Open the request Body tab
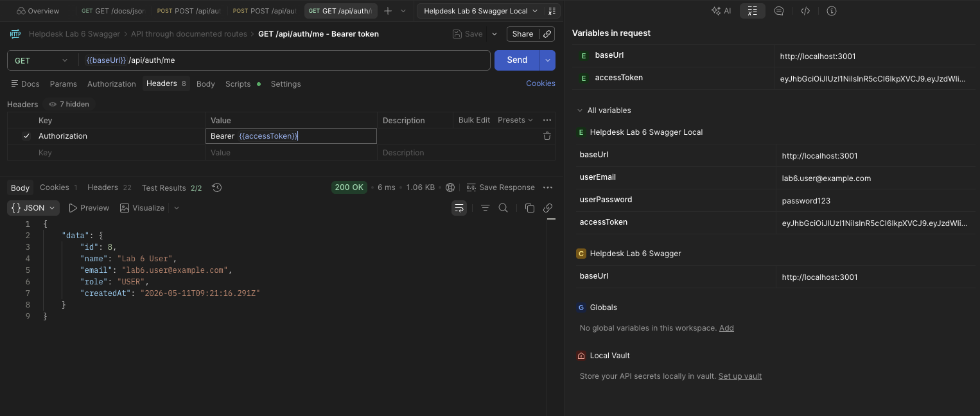 tap(206, 84)
